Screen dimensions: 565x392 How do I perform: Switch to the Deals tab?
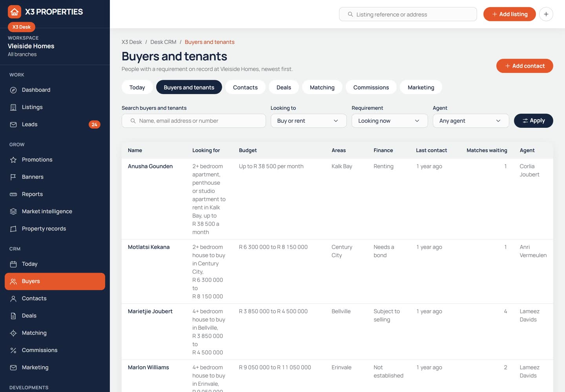pos(284,87)
